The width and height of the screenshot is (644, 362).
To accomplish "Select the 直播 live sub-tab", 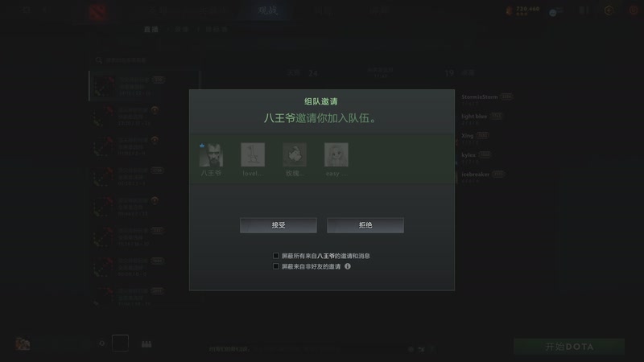I will [151, 30].
